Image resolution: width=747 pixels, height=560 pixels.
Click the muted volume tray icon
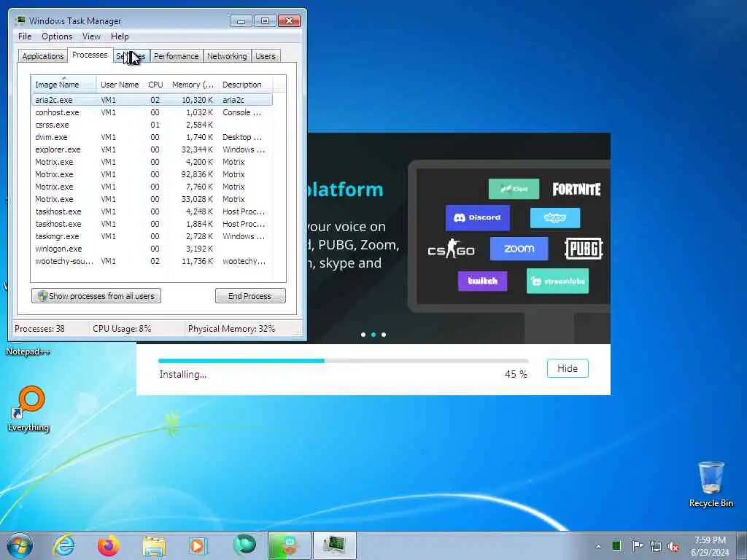[673, 546]
